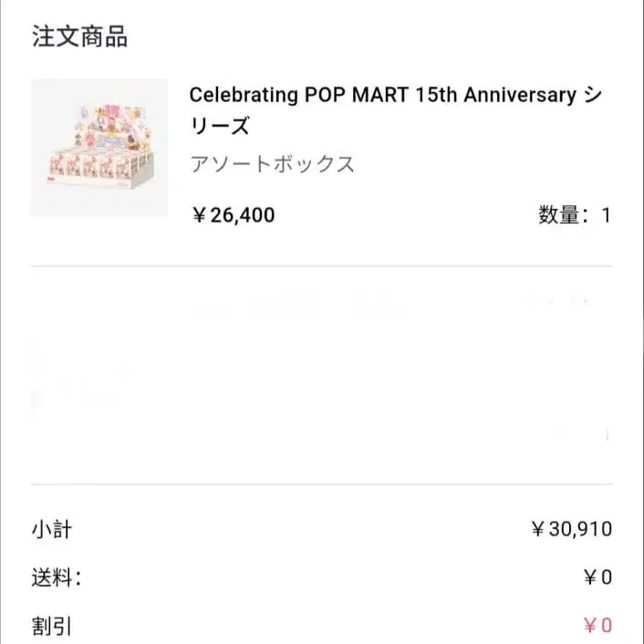The width and height of the screenshot is (644, 644).
Task: Click the ¥0 shipping fee amount
Action: coord(597,577)
